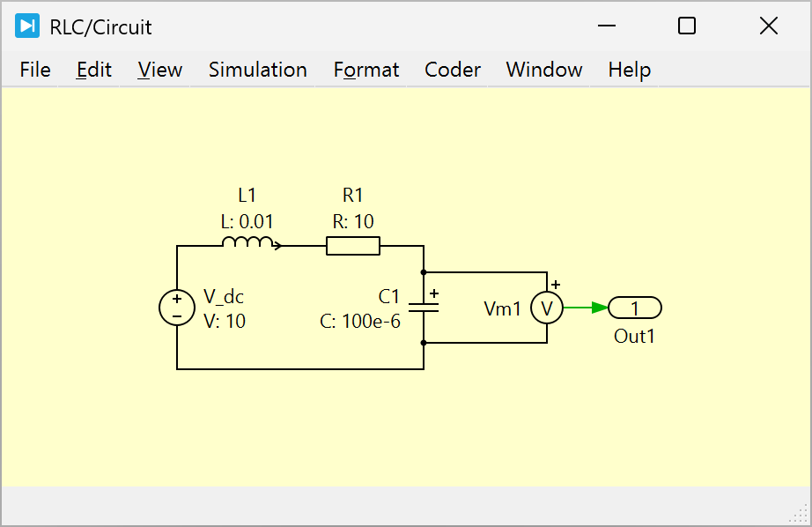Image resolution: width=812 pixels, height=527 pixels.
Task: Click the 'C: 100e-6' capacitance label
Action: [x=360, y=322]
